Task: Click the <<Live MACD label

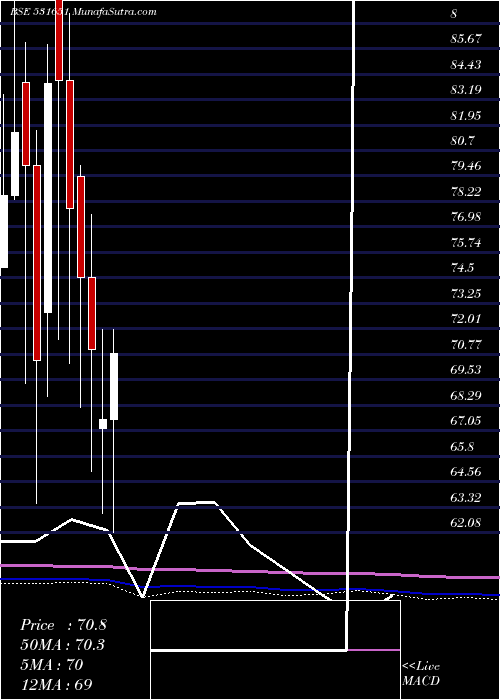Action: pos(421,674)
